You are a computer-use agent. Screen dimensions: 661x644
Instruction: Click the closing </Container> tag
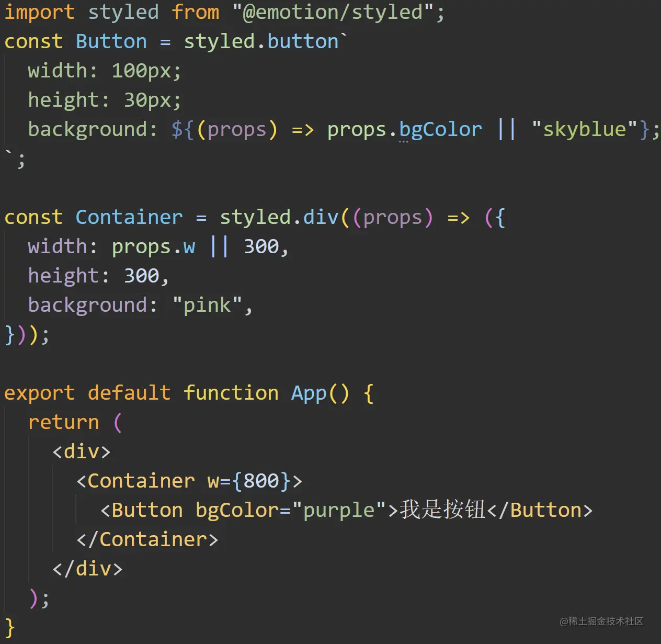pos(147,539)
